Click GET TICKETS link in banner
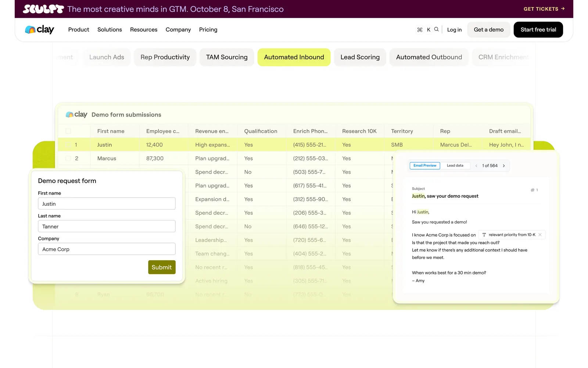This screenshot has width=588, height=368. 544,9
